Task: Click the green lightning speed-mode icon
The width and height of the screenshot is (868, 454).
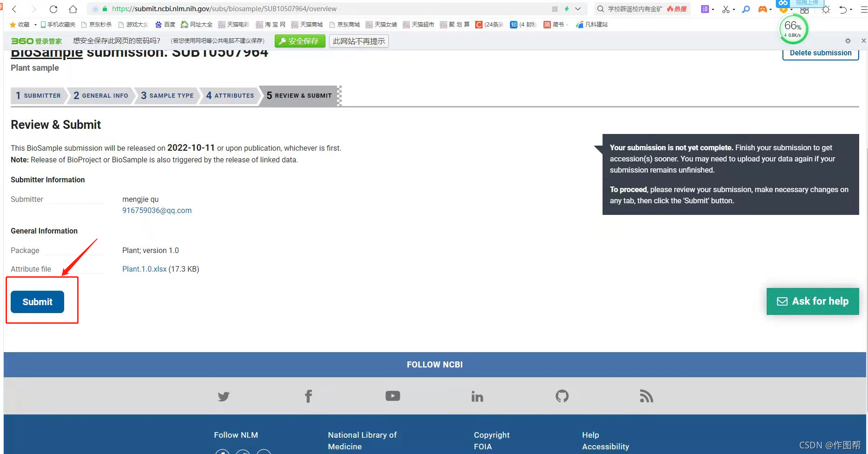Action: point(567,9)
